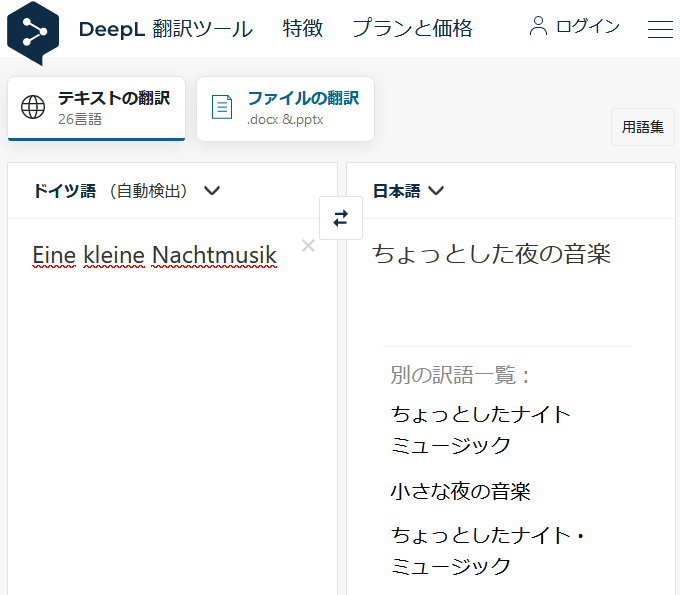The height and width of the screenshot is (595, 680).
Task: Open the 用語集 glossary button
Action: pyautogui.click(x=643, y=127)
